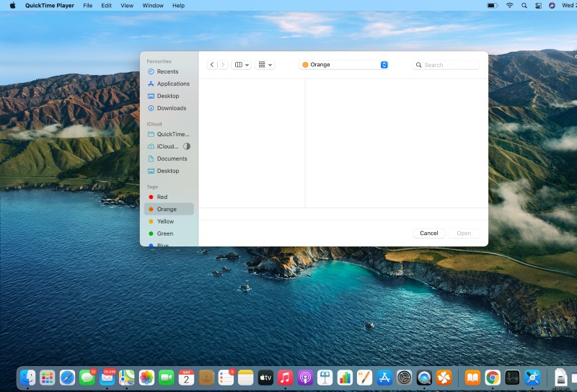Open the QuickTime Player menu

pyautogui.click(x=50, y=6)
